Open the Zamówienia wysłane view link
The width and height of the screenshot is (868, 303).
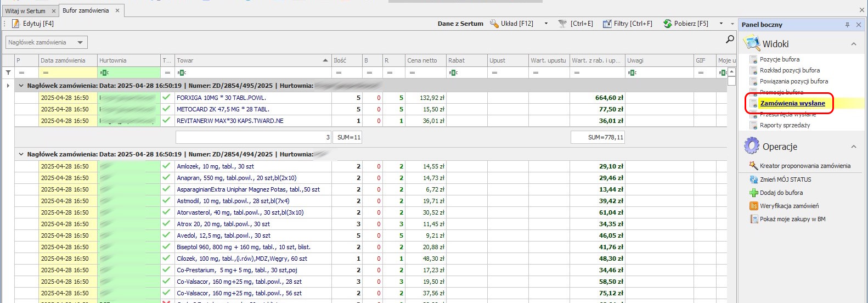tap(792, 103)
